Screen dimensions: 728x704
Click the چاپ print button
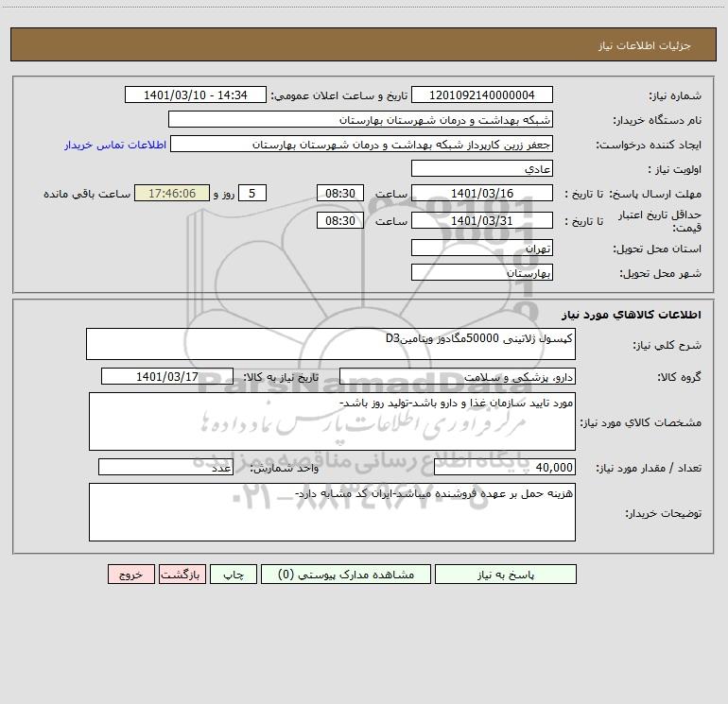(x=234, y=575)
